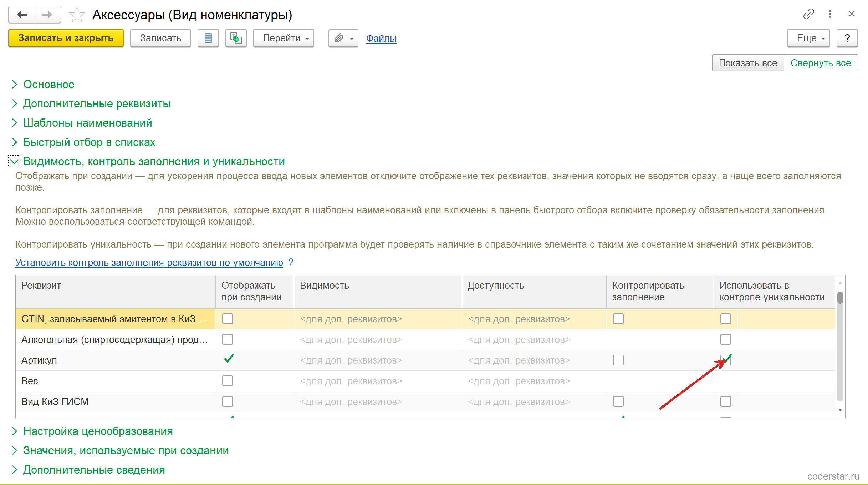Viewport: 868px width, 485px height.
Task: Click the table scrollbar down arrow
Action: coord(840,410)
